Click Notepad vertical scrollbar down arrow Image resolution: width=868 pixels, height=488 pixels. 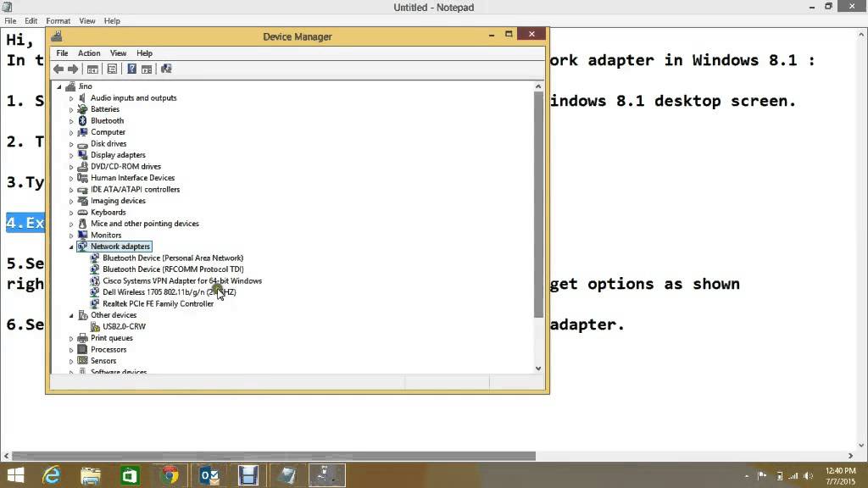(862, 445)
